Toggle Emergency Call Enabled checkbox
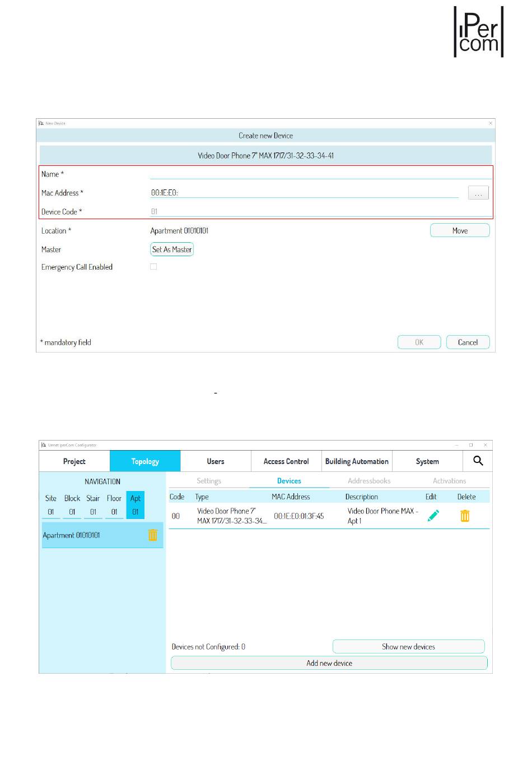 [x=153, y=267]
